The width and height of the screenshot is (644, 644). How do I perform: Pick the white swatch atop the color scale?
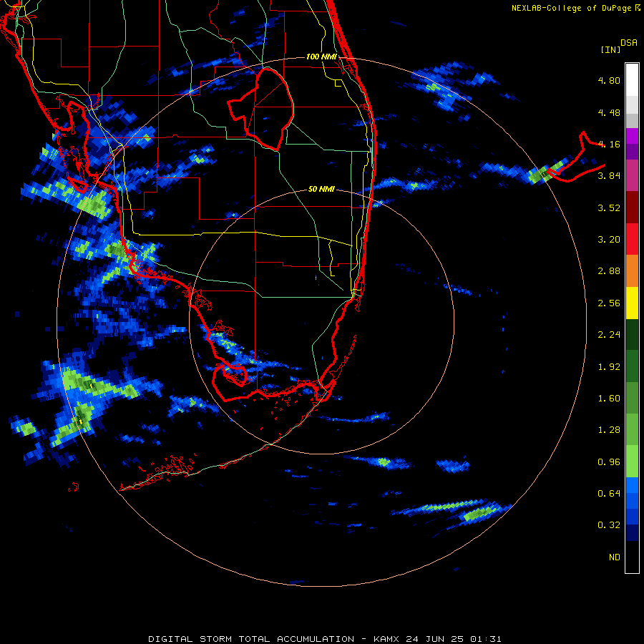(x=632, y=79)
